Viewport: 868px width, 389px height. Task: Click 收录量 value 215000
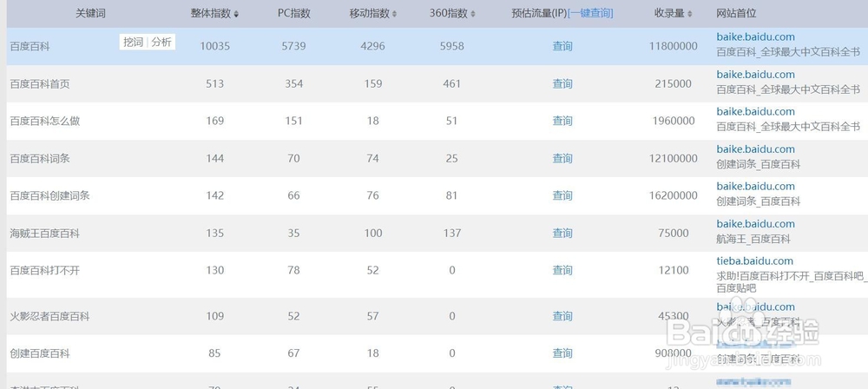674,84
